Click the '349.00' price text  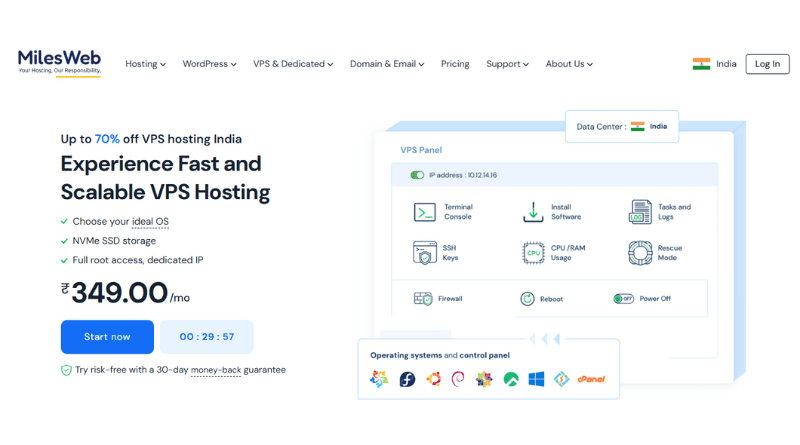(119, 293)
